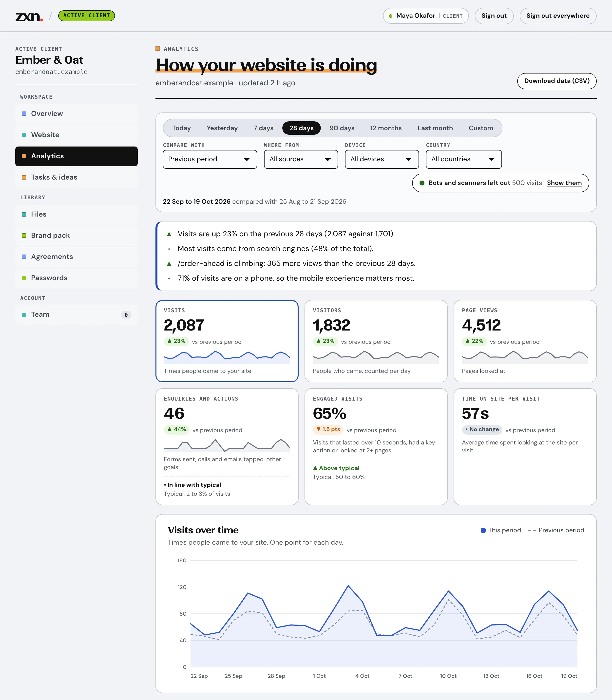This screenshot has height=700, width=612.
Task: Select the Today time range
Action: 181,128
